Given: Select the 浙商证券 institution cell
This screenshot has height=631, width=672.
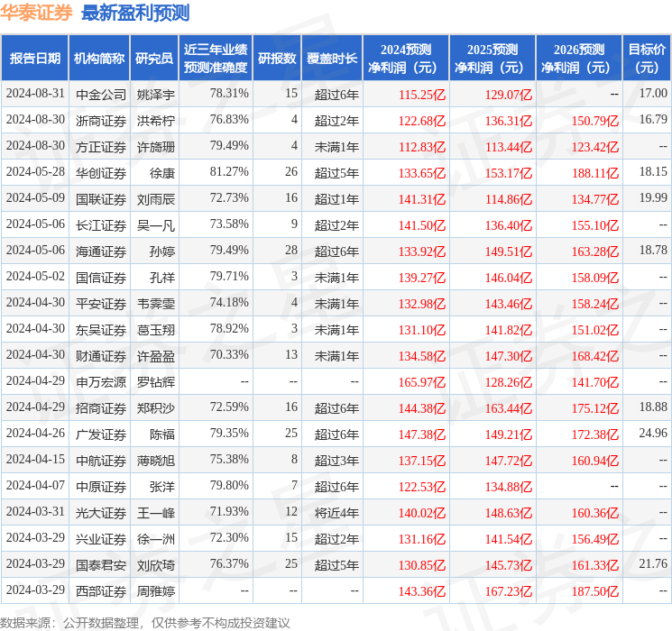Looking at the screenshot, I should click(x=101, y=121).
